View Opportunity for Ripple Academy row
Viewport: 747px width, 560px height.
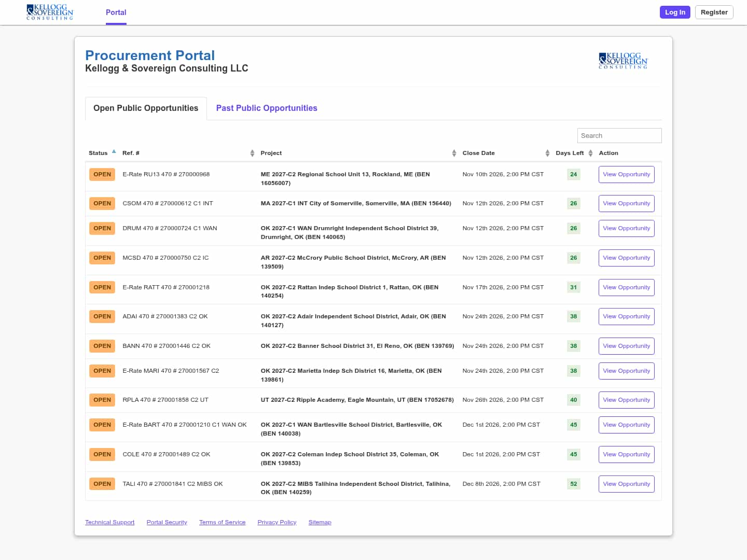point(626,400)
